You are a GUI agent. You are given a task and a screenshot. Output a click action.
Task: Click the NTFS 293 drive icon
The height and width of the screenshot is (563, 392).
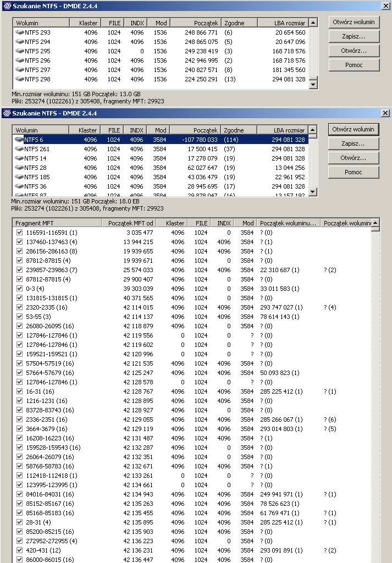pyautogui.click(x=20, y=32)
